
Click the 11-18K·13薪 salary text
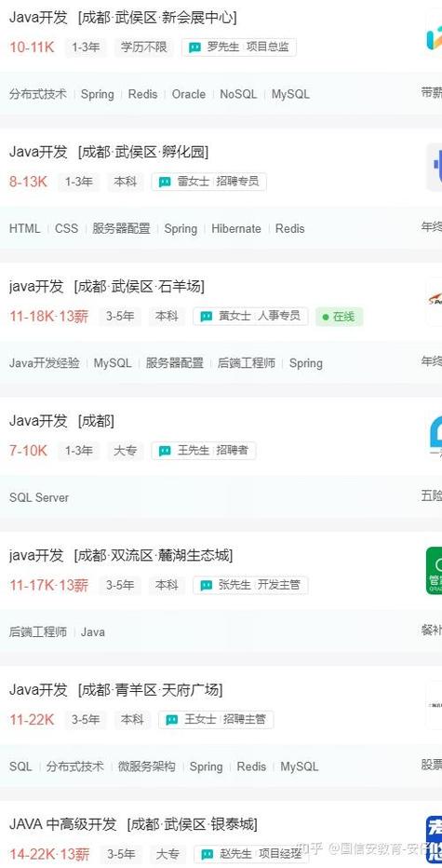pos(48,317)
